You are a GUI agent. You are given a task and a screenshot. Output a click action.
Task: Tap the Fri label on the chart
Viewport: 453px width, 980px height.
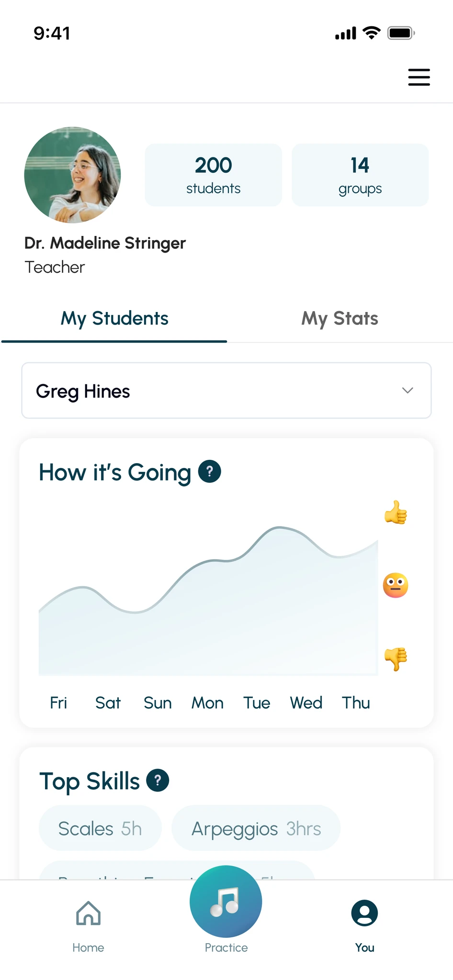[58, 703]
